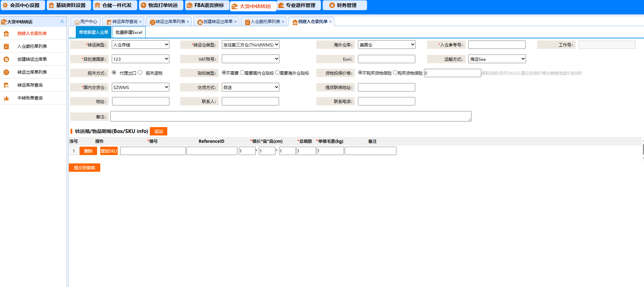
Task: Click the 转运出库单列表 tab icon
Action: click(x=153, y=22)
